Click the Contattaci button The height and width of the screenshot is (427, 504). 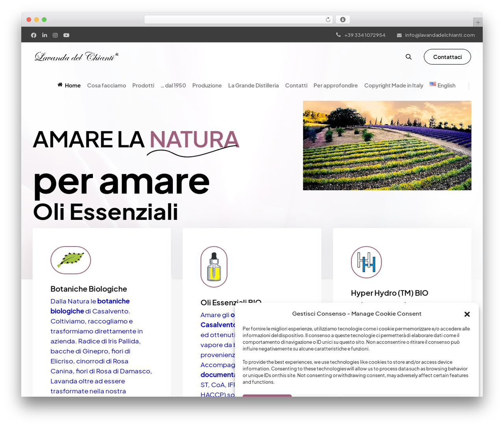[447, 57]
